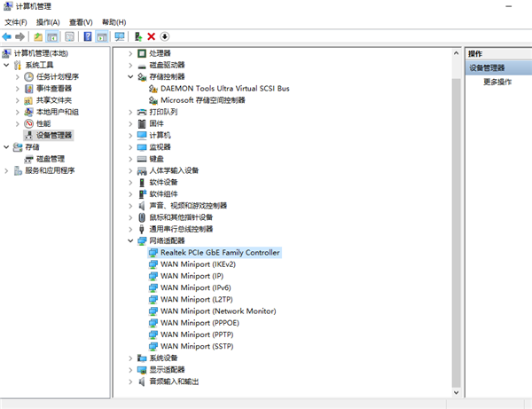Click the black down-arrow disable device icon

164,36
